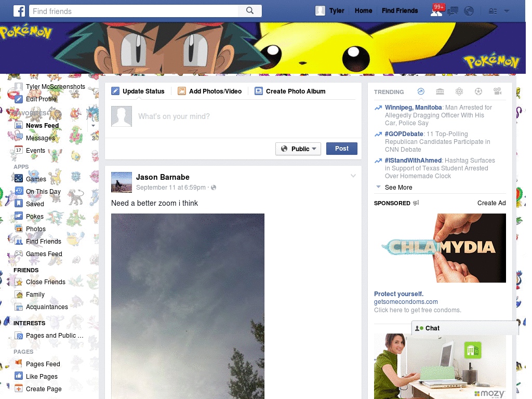The width and height of the screenshot is (532, 399).
Task: Open Find Friends in the sidebar
Action: (x=44, y=241)
